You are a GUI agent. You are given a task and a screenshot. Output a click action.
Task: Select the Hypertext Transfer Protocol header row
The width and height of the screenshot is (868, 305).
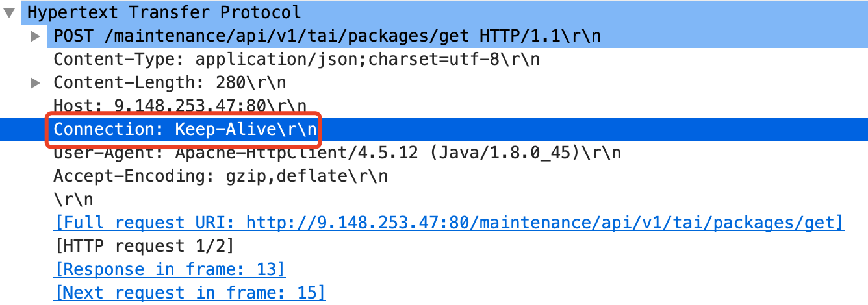coord(434,12)
